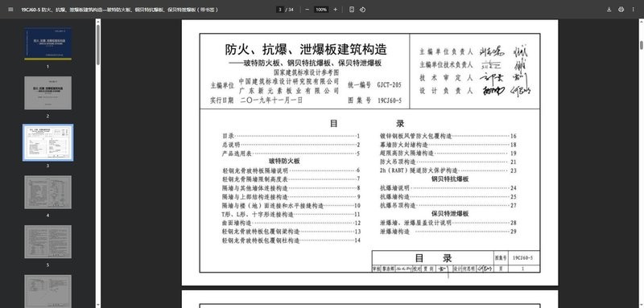
Task: Click the 玻特防火板 section heading
Action: 284,161
